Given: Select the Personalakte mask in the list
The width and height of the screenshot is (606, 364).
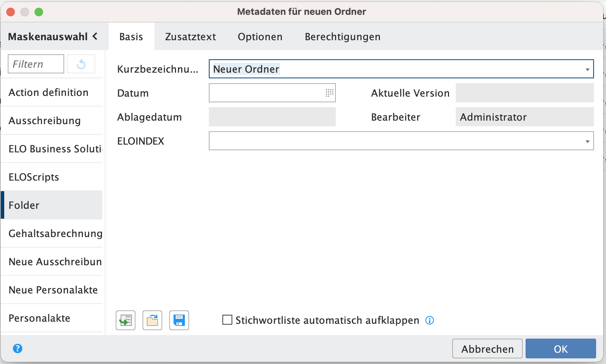Looking at the screenshot, I should pyautogui.click(x=40, y=318).
